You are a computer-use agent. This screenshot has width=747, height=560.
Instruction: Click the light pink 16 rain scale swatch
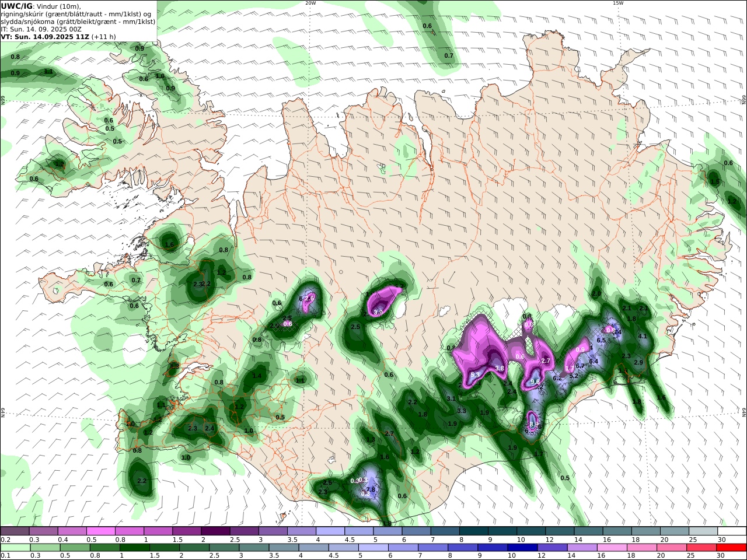click(612, 548)
